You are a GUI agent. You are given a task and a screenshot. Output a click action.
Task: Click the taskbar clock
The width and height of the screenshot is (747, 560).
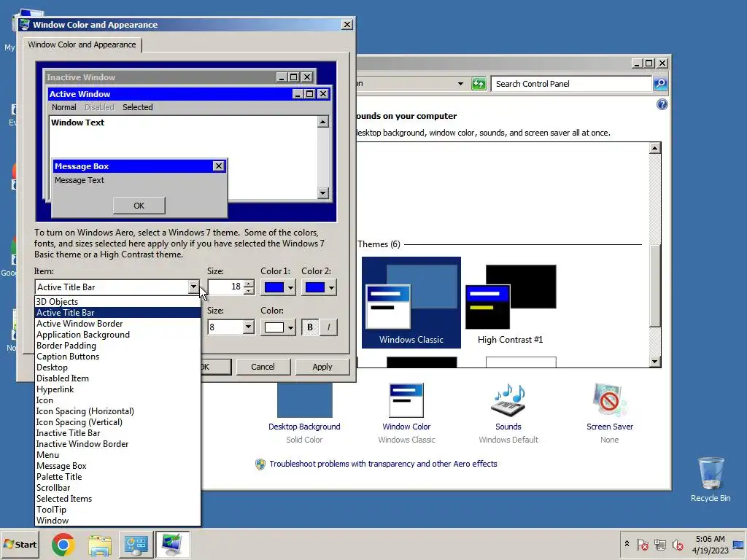(710, 545)
